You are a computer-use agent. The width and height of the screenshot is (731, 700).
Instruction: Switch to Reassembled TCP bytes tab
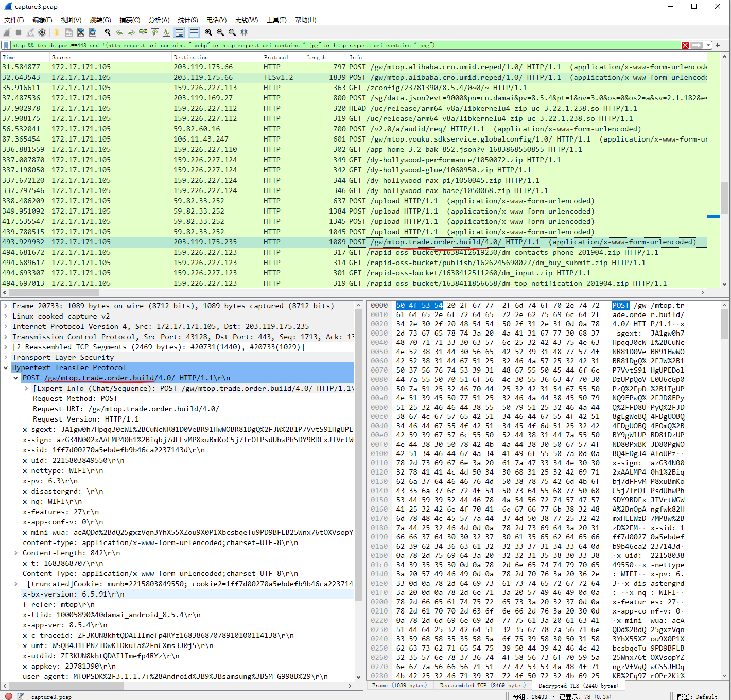coord(482,686)
